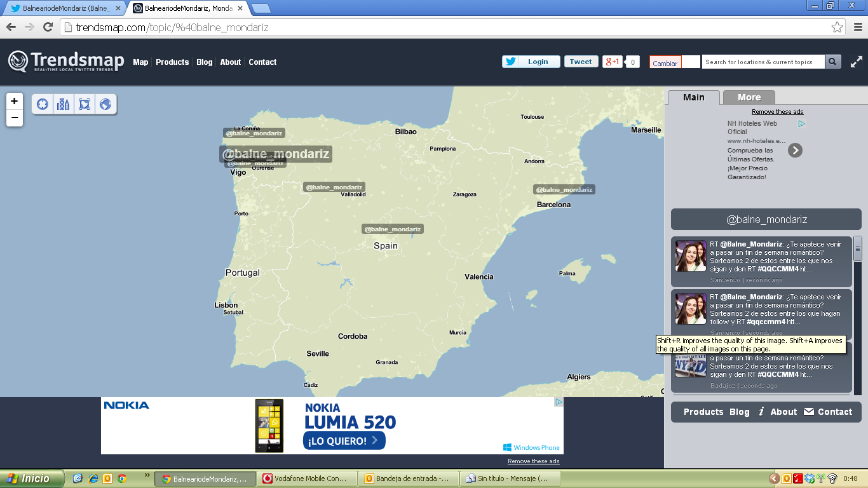
Task: Click Remove these ads link in sidebar
Action: click(777, 112)
